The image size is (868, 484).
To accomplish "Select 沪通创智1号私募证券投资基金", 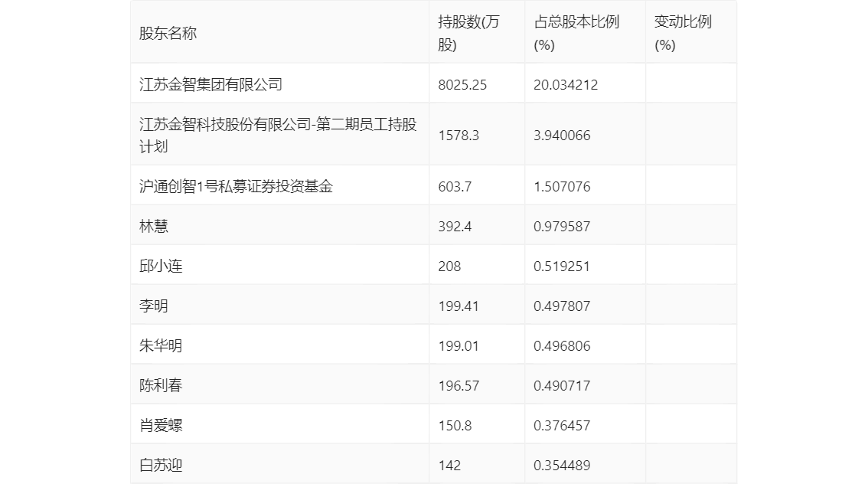I will tap(236, 187).
